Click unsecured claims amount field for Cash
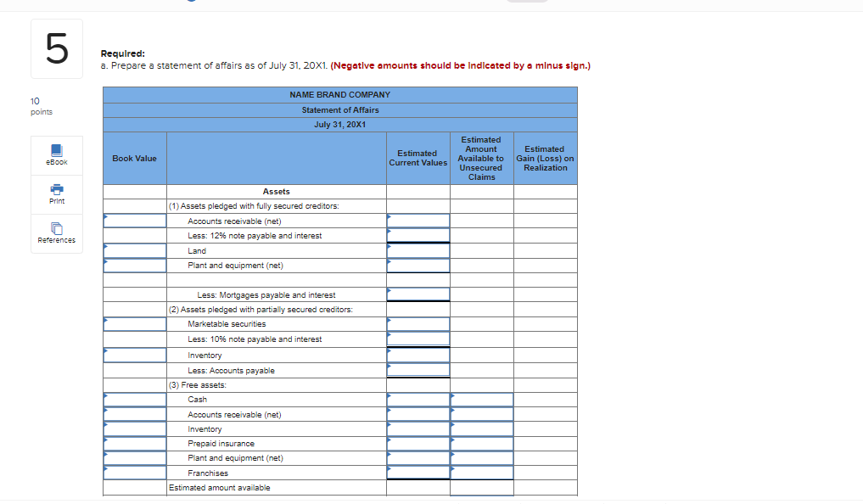This screenshot has width=863, height=504. [x=482, y=400]
